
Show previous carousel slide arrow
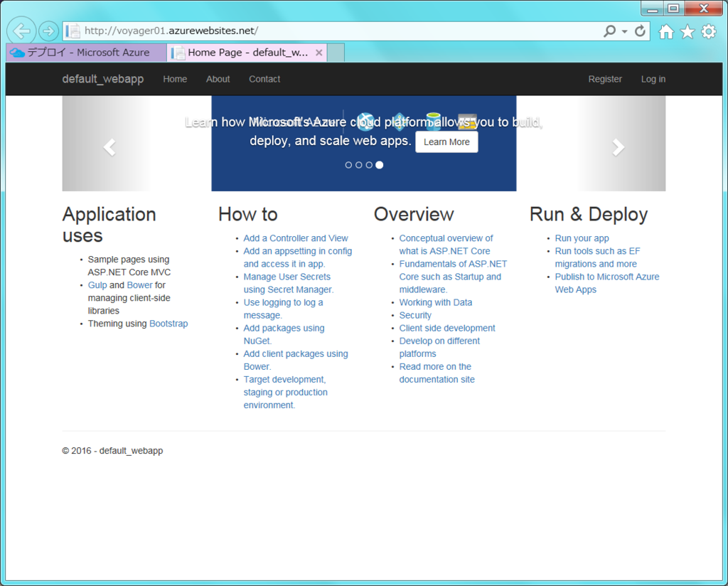click(x=109, y=148)
